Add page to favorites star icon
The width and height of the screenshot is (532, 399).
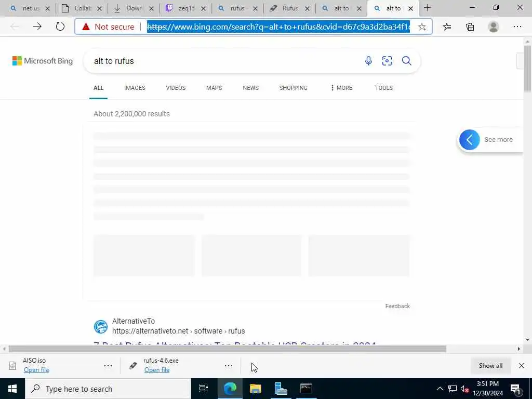pyautogui.click(x=422, y=27)
